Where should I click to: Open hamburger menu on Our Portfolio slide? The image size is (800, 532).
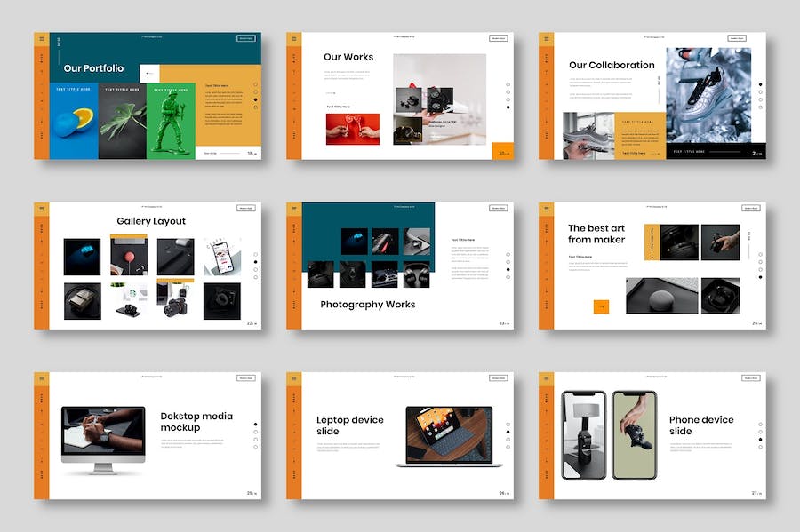point(41,39)
